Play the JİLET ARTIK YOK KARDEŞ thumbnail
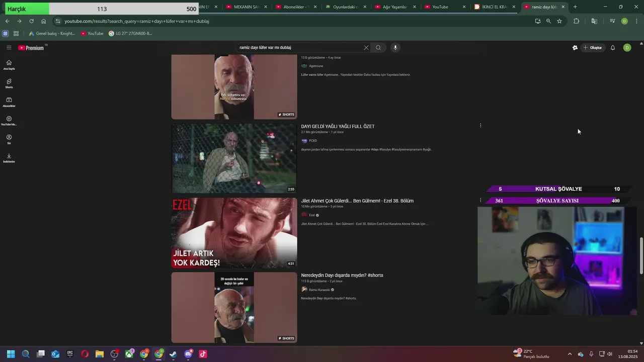 234,233
